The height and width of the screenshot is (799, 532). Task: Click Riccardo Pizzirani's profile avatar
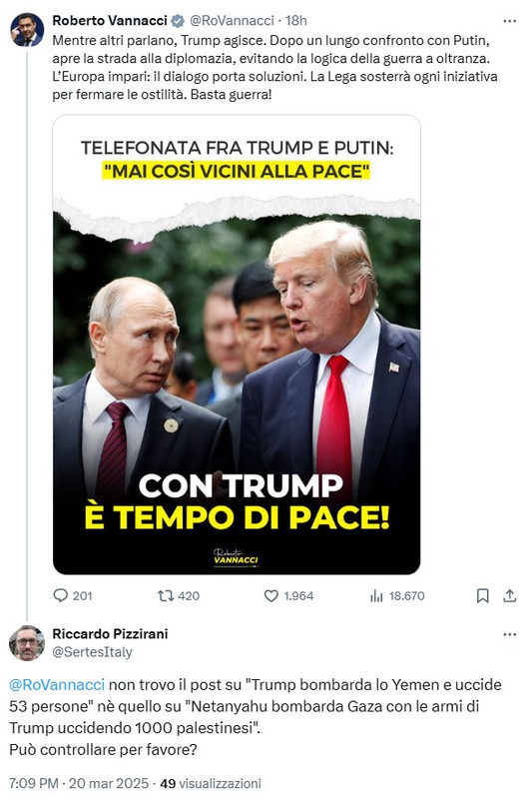tap(27, 643)
